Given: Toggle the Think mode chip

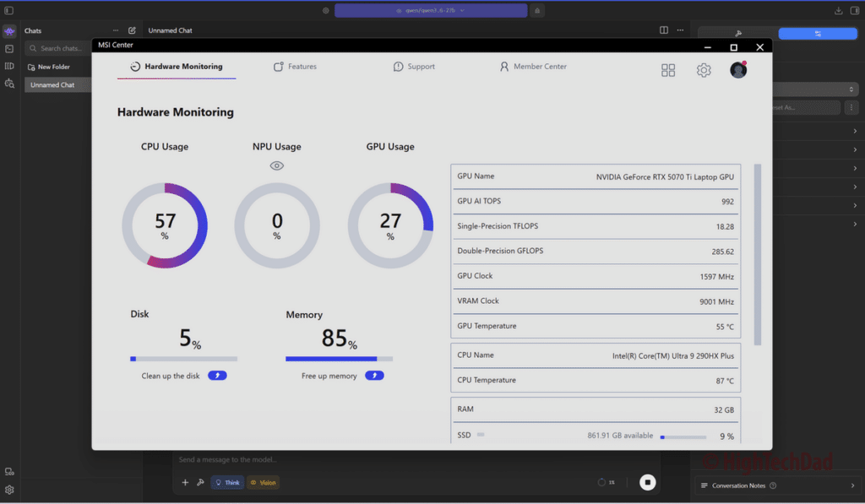Looking at the screenshot, I should [227, 483].
